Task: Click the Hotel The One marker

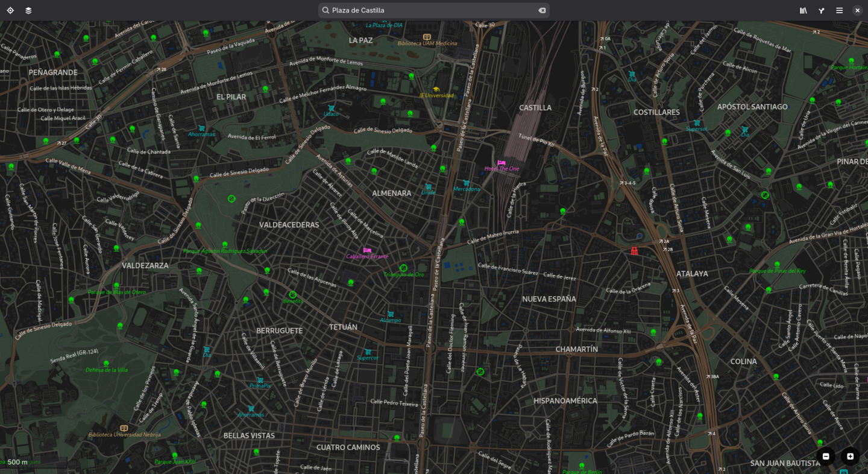Action: coord(502,163)
